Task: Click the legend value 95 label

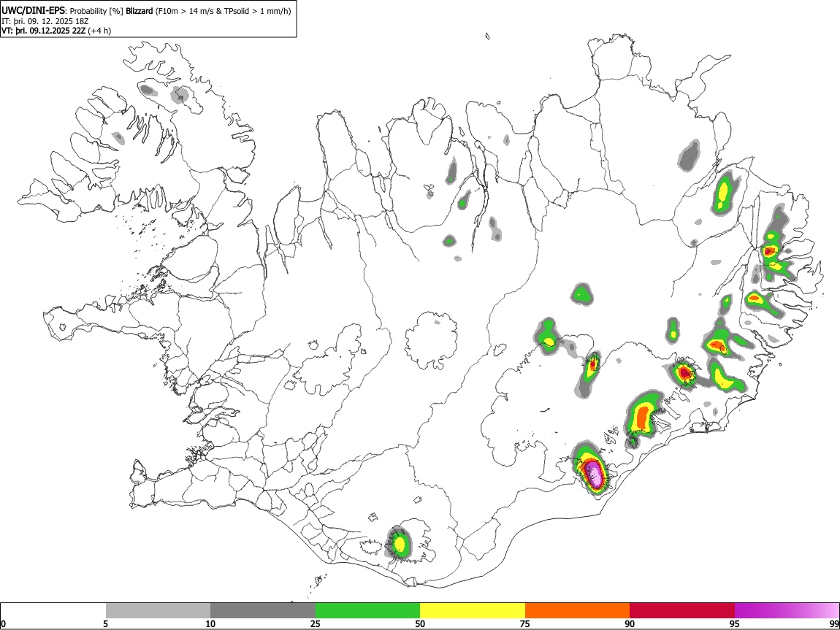Action: pyautogui.click(x=735, y=623)
